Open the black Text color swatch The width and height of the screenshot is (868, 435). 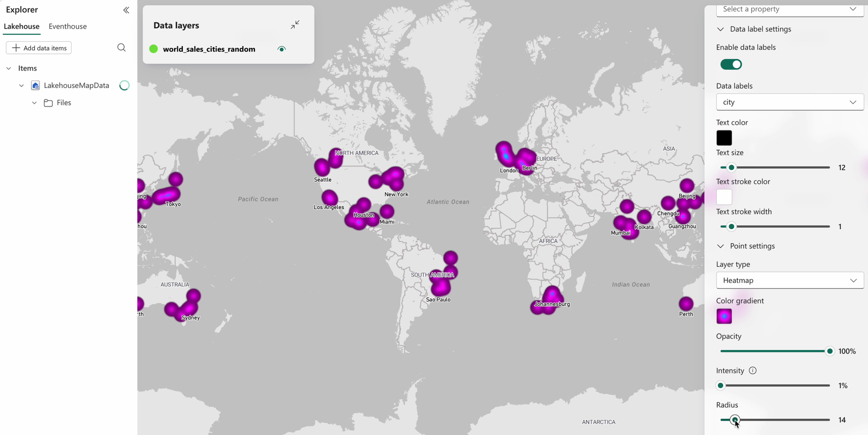tap(724, 138)
